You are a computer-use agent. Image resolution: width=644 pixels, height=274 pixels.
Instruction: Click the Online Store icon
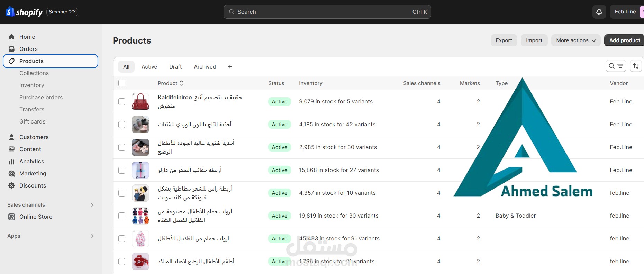[12, 217]
